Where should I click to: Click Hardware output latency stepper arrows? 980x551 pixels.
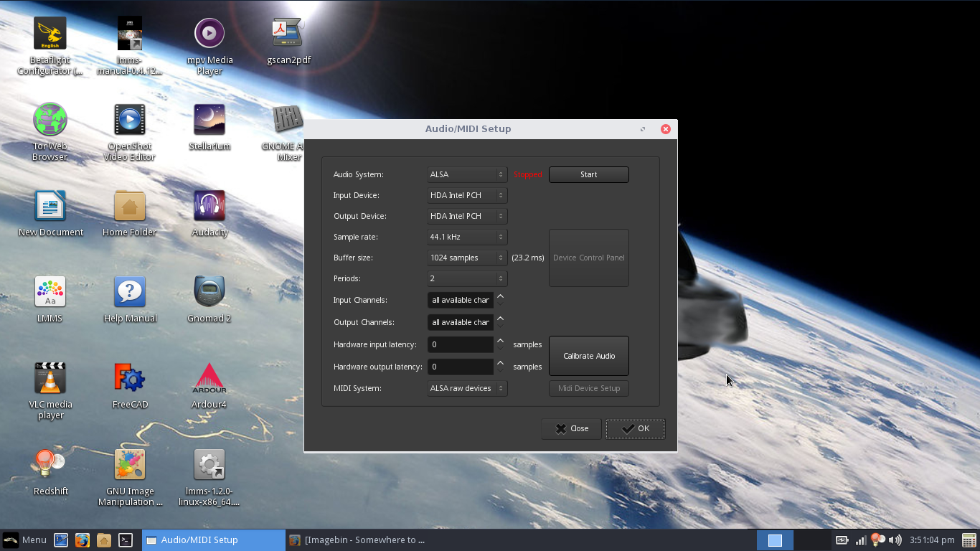coord(501,367)
